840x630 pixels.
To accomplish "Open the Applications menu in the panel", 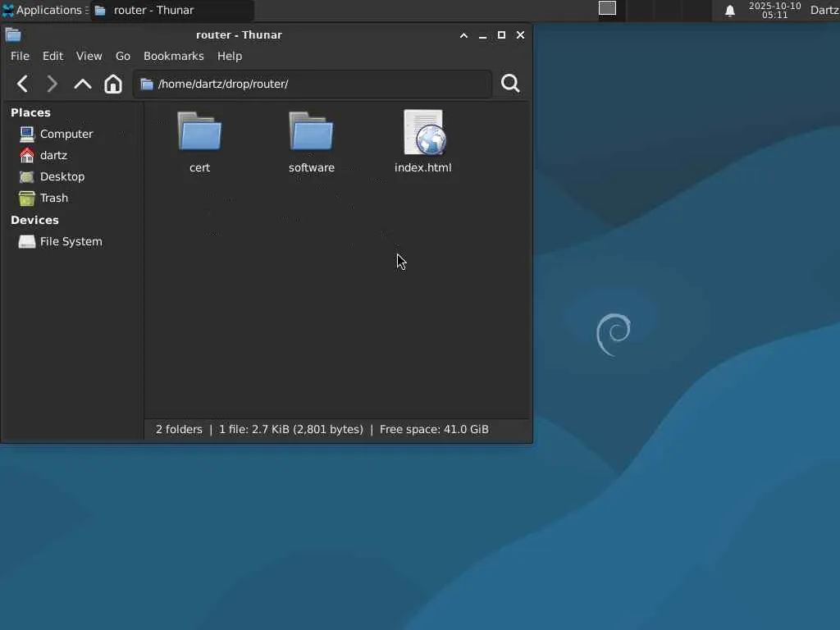I will tap(45, 10).
